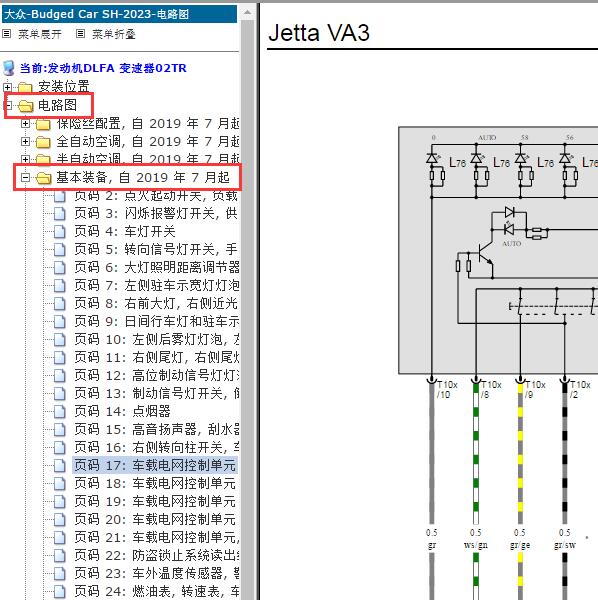Open 页码 15: 高音扬声器

(157, 429)
